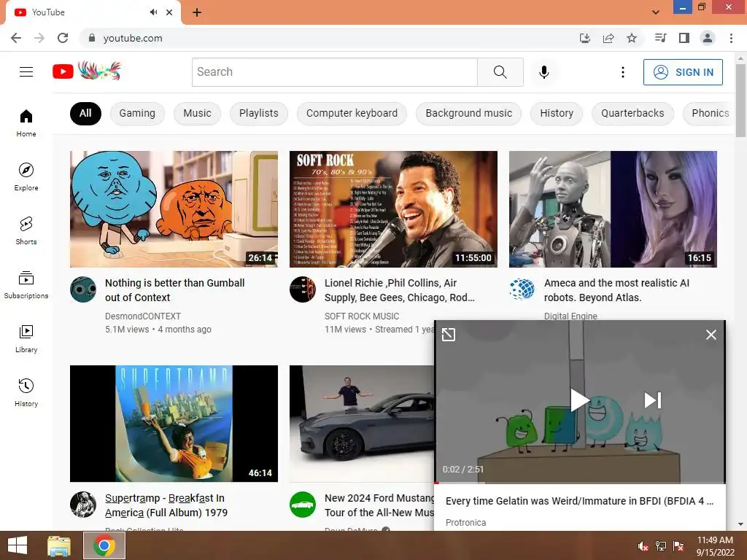The height and width of the screenshot is (560, 747).
Task: Go back in browser
Action: coord(16,38)
